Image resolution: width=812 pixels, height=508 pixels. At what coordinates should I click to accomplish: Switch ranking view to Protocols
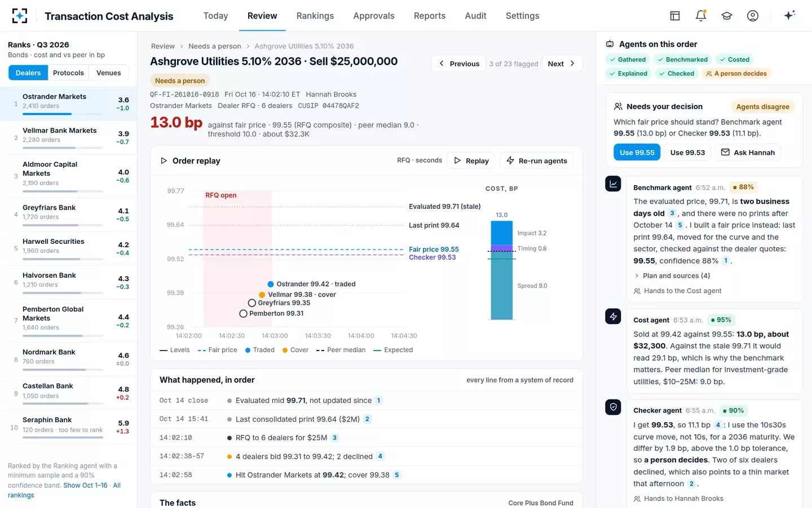coord(68,73)
